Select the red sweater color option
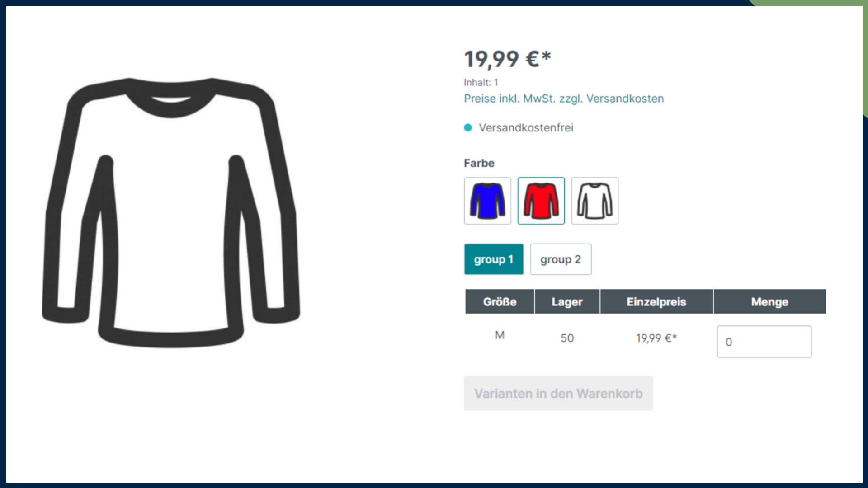Image resolution: width=868 pixels, height=488 pixels. coord(541,201)
